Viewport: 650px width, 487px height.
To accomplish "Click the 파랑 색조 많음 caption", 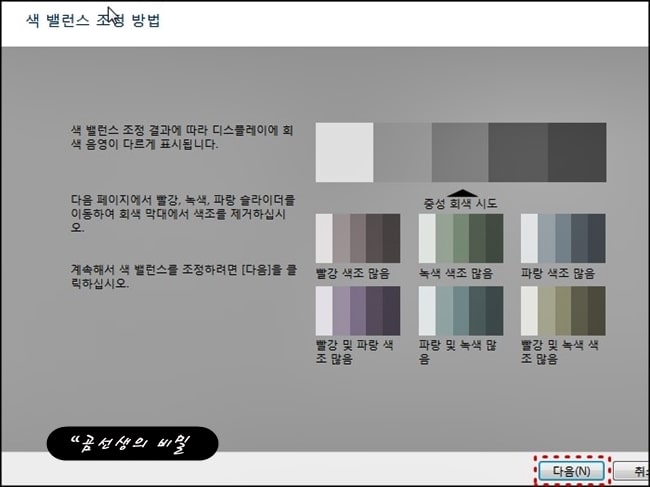I will [558, 274].
